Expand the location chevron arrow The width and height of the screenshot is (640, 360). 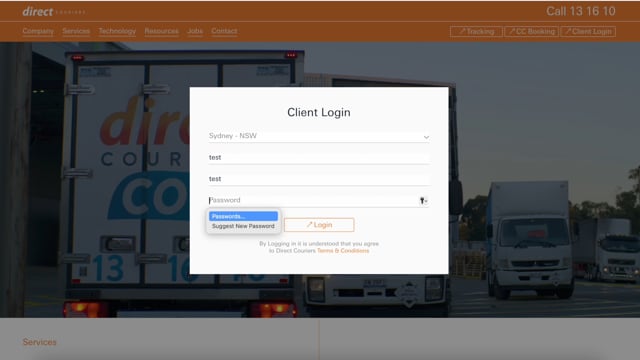pyautogui.click(x=426, y=137)
